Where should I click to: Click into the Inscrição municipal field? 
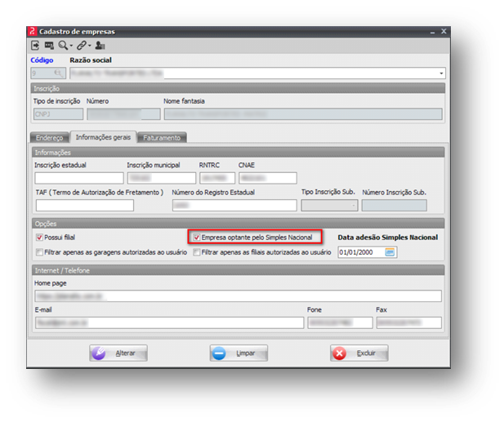[x=162, y=178]
